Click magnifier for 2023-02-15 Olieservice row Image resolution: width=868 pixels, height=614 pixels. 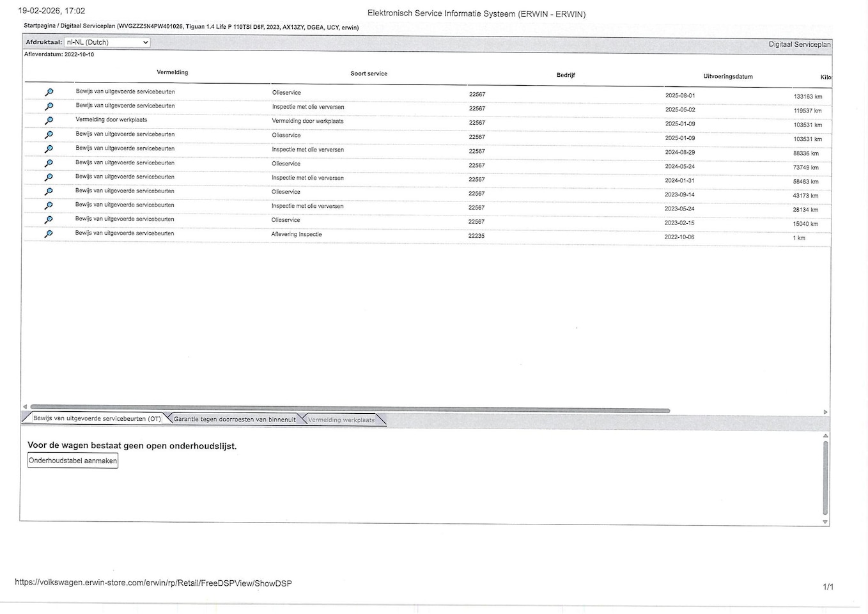point(49,220)
